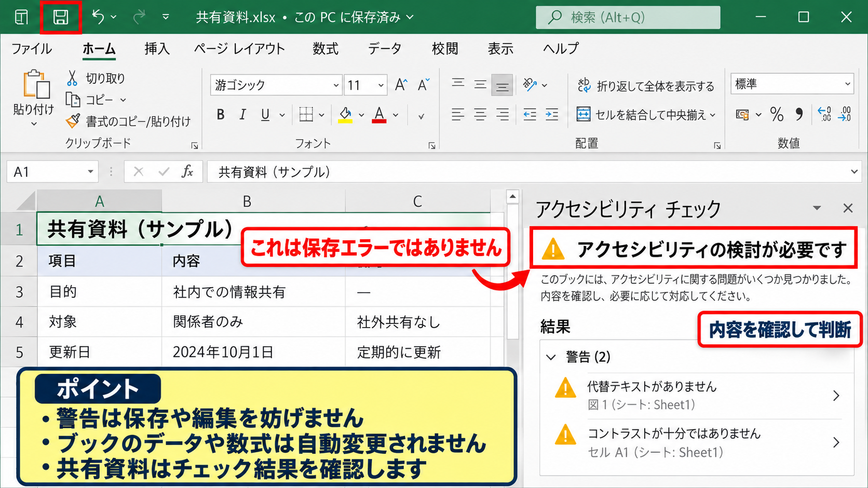Click the red font color A button
This screenshot has height=488, width=868.
[379, 115]
